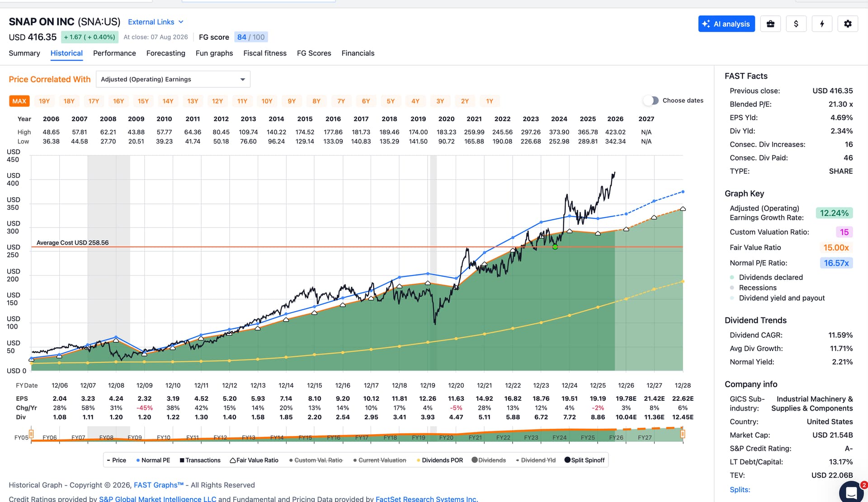Click the Fair Value Ratio 15.00x swatch
The height and width of the screenshot is (502, 868).
coord(836,247)
